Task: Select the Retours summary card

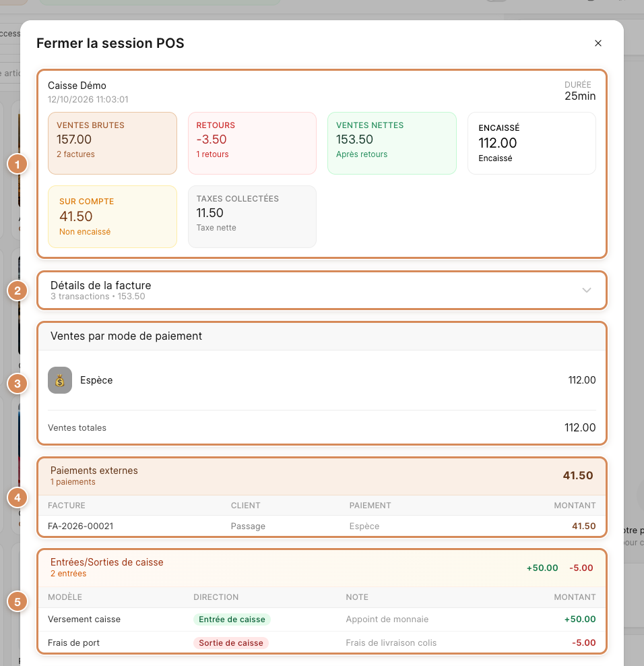Action: click(252, 143)
